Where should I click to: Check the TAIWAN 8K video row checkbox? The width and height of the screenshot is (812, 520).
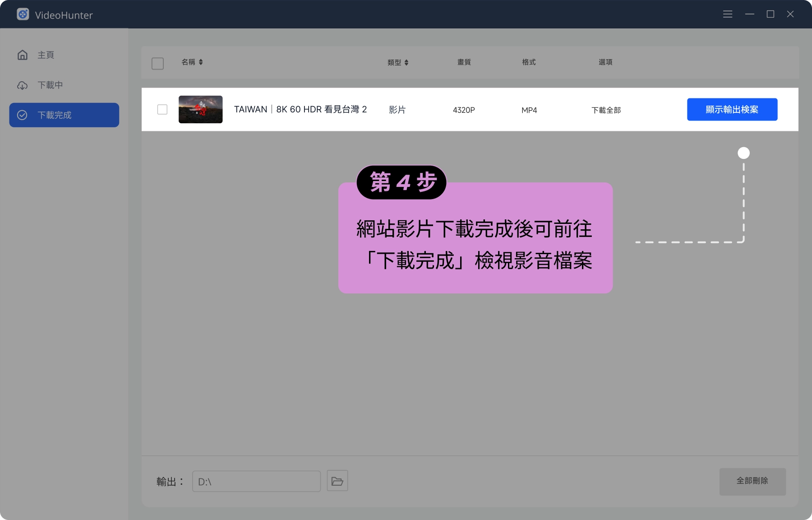pos(162,110)
